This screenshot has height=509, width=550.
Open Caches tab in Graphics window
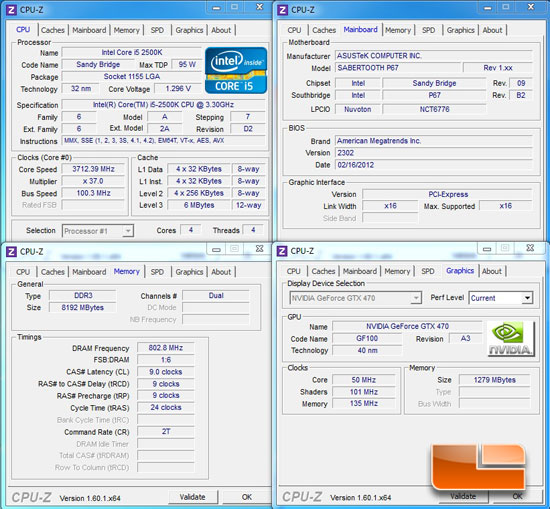coord(323,271)
